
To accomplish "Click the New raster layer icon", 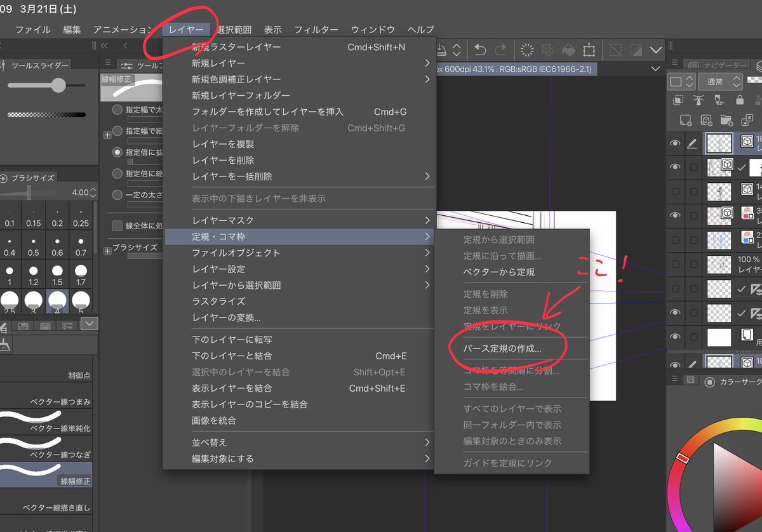I will click(x=685, y=120).
